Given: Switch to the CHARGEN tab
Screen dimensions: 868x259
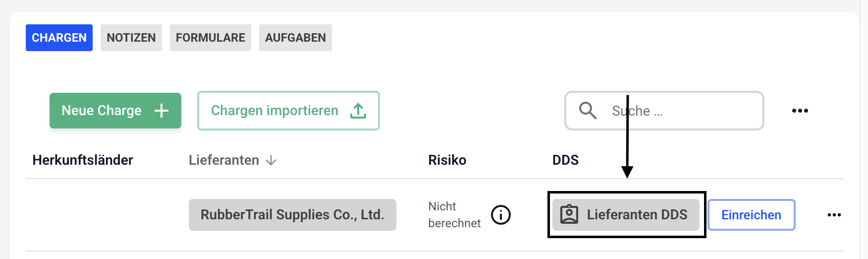Looking at the screenshot, I should pos(59,38).
